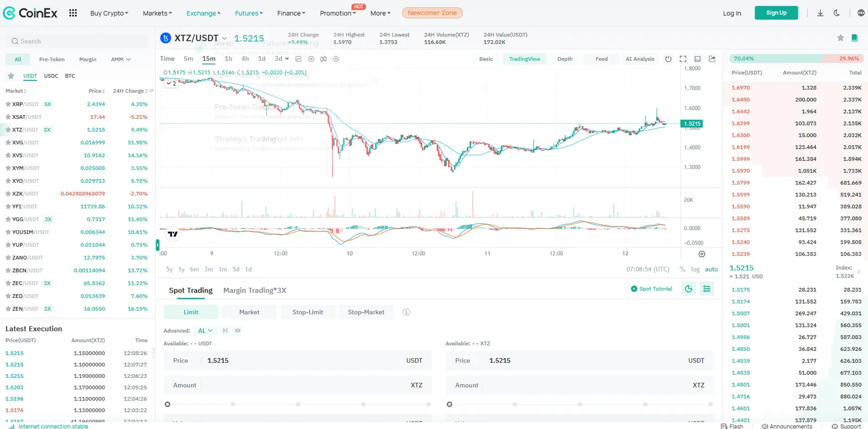
Task: Open the Advanced AL dropdown
Action: 205,331
